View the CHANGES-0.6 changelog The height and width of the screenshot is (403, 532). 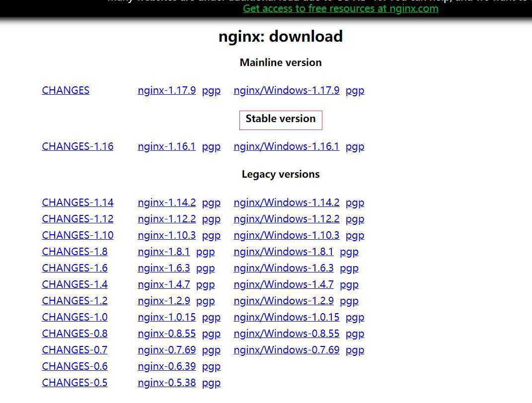(75, 366)
